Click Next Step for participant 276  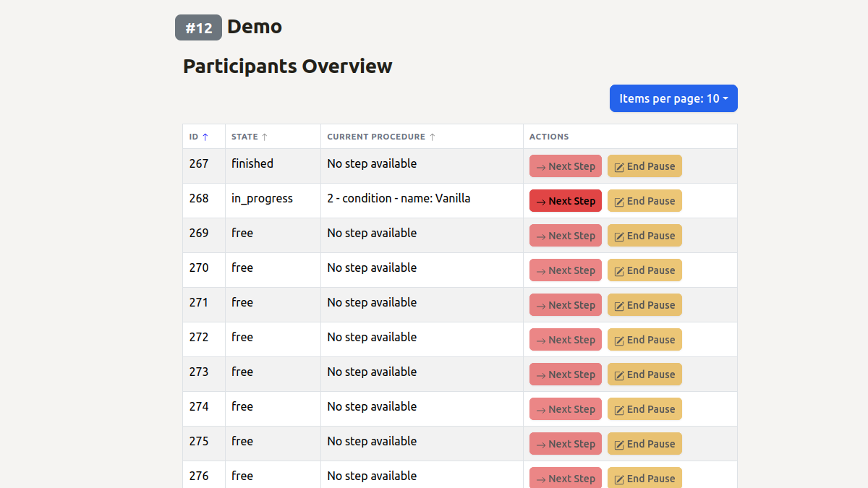pyautogui.click(x=566, y=477)
